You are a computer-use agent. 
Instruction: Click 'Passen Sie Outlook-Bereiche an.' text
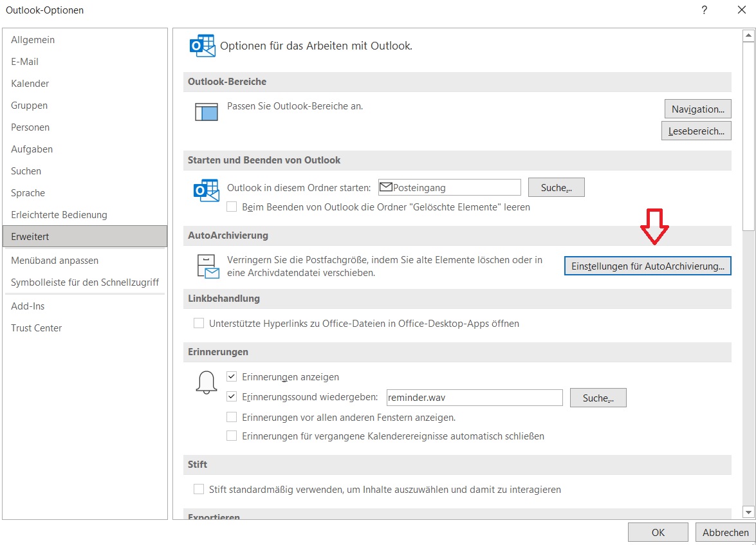coord(295,106)
